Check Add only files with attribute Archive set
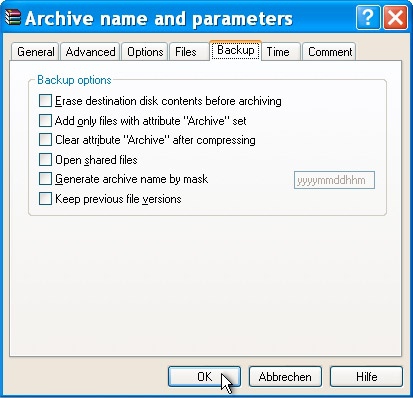The height and width of the screenshot is (398, 413). pyautogui.click(x=45, y=120)
